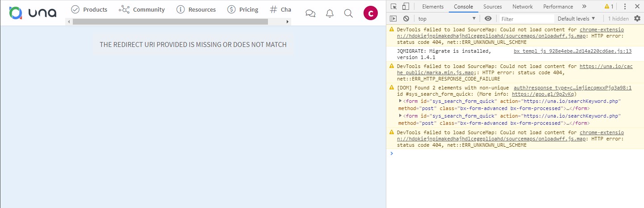644x208 pixels.
Task: Open console settings gear icon
Action: [637, 19]
